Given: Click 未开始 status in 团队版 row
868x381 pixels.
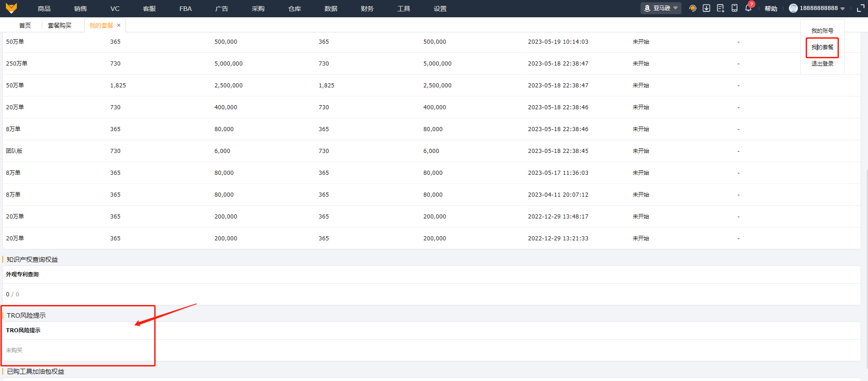Looking at the screenshot, I should click(x=641, y=151).
